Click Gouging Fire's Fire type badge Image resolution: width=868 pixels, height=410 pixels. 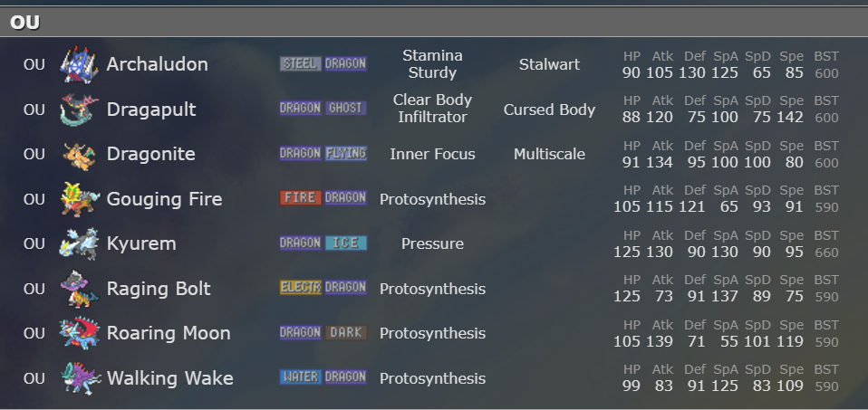pyautogui.click(x=300, y=198)
